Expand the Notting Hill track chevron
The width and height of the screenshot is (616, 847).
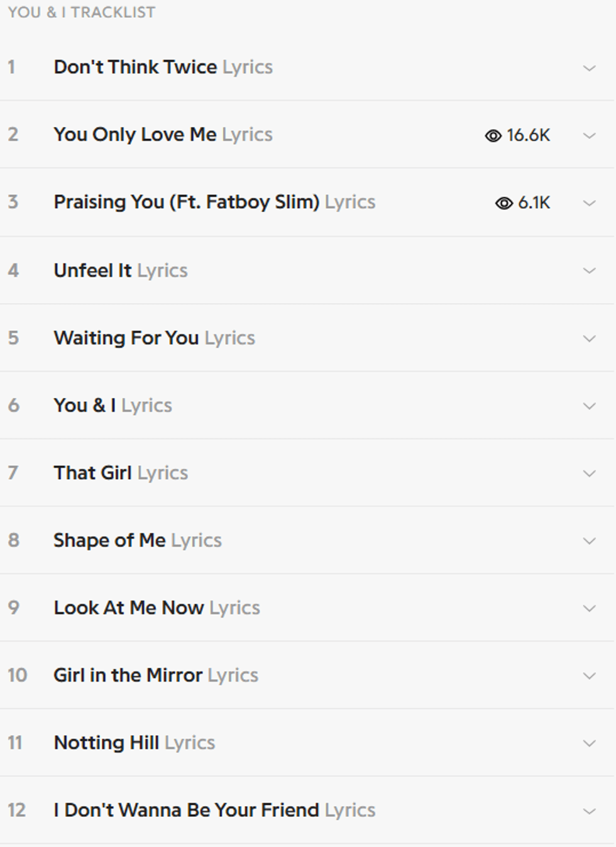pos(589,743)
